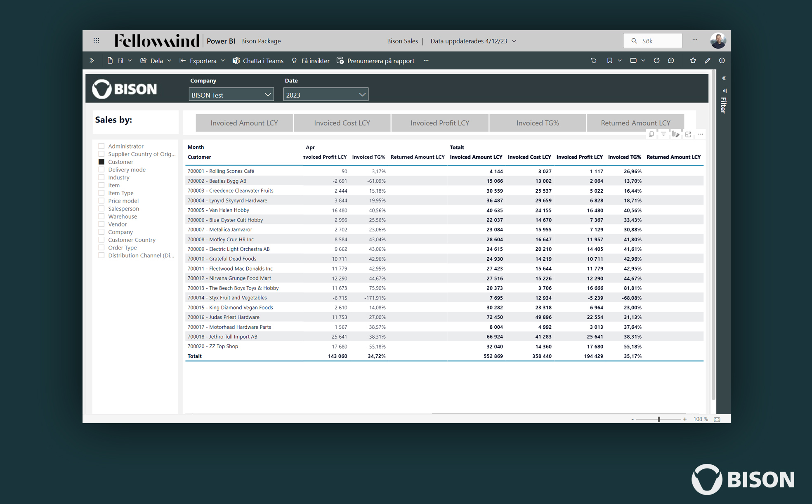
Task: Check the Industry checkbox
Action: [101, 177]
